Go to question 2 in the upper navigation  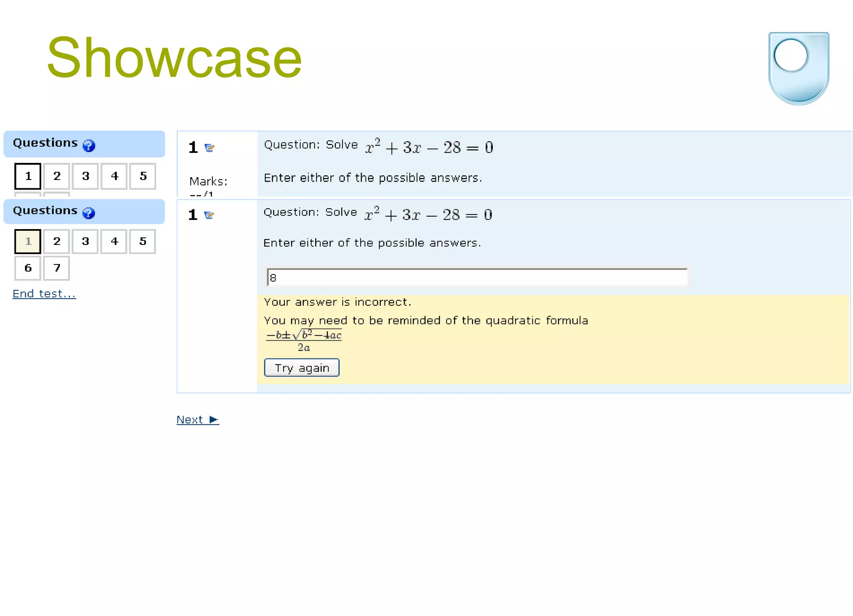(57, 176)
